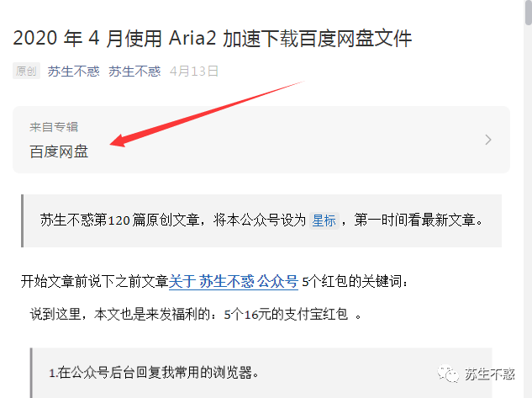Click the vertical scrollbar thumb

pos(529,13)
